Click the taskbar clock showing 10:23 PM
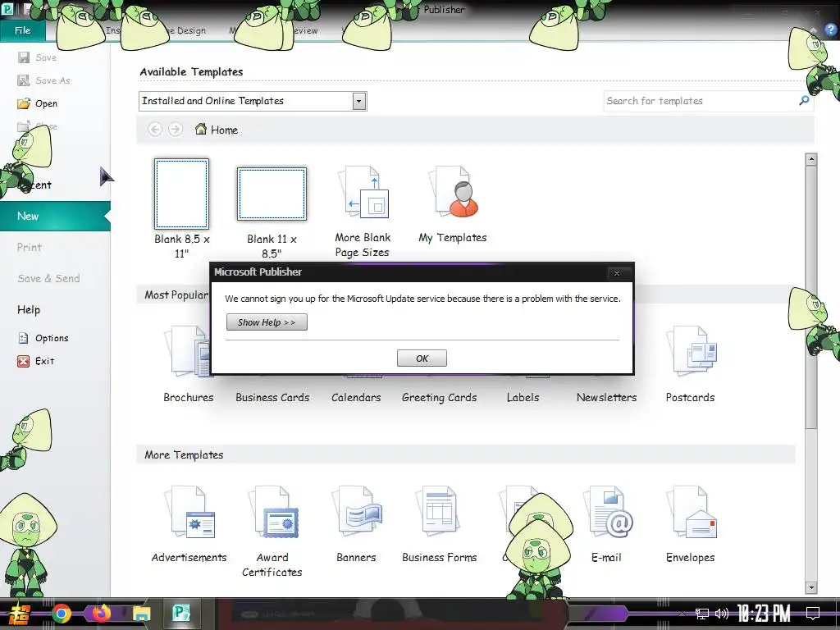 (x=764, y=614)
